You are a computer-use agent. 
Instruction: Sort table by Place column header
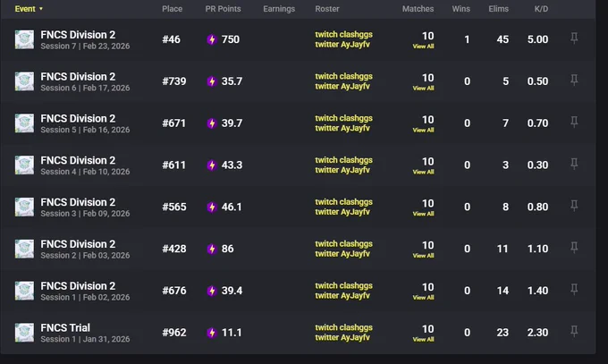tap(173, 9)
